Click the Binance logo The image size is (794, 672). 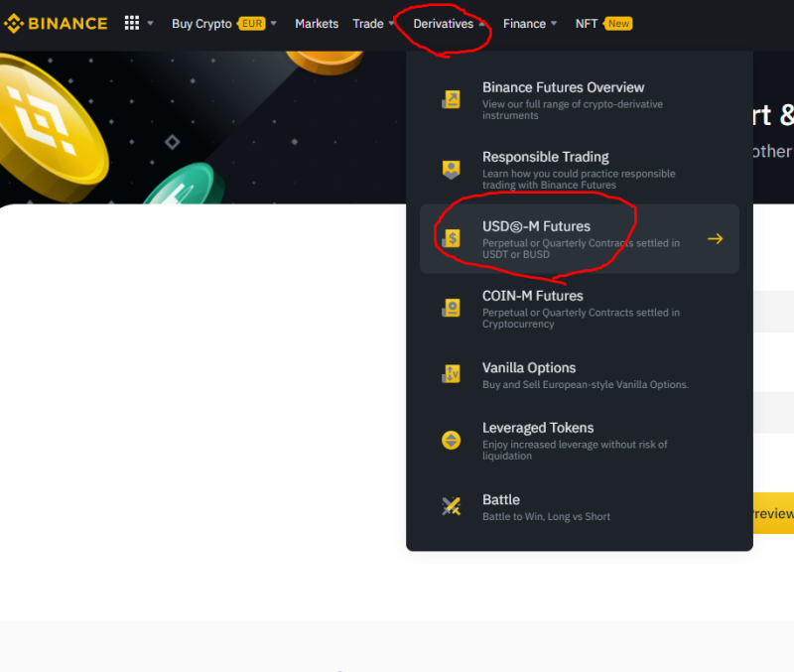(x=56, y=23)
